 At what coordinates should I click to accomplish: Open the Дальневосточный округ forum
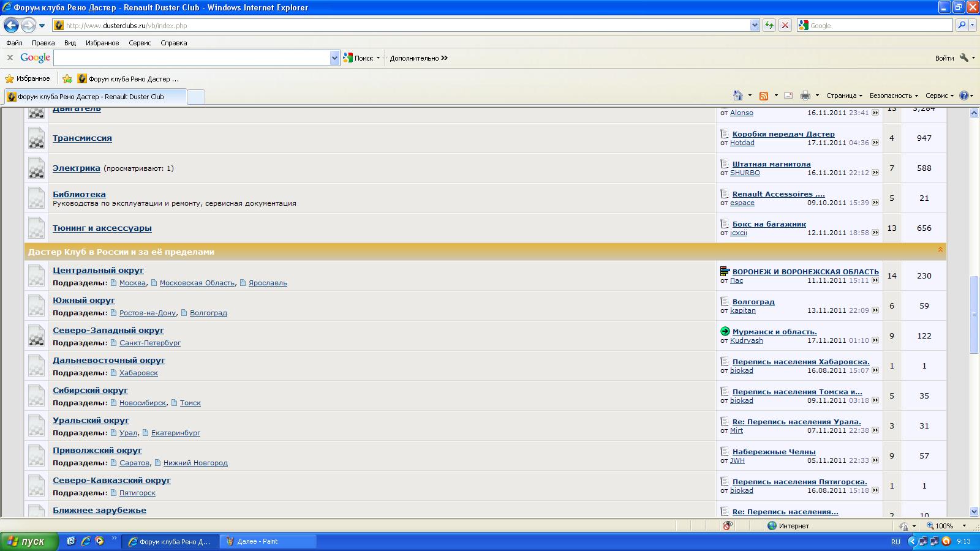109,360
